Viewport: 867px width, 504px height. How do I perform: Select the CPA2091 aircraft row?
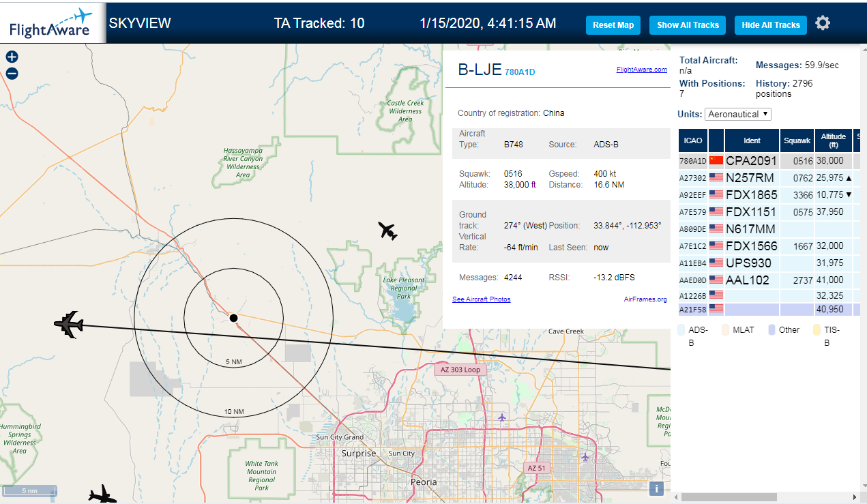(769, 160)
